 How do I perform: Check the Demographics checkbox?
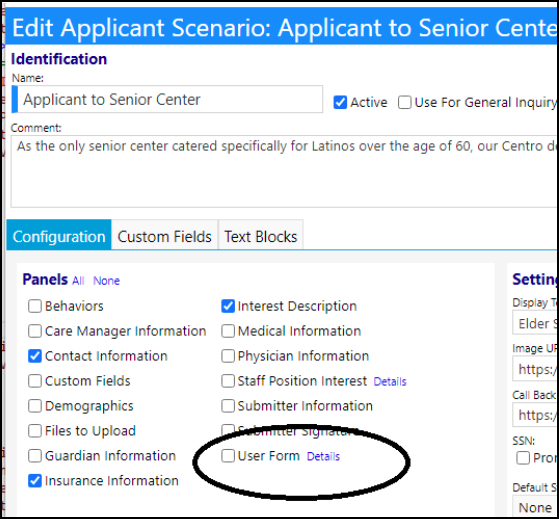point(35,406)
